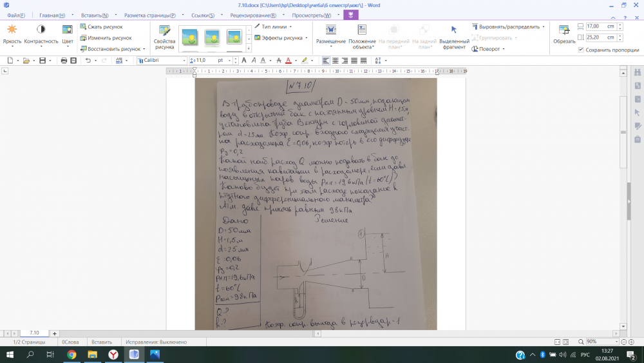
Task: Open Свойства рисунка picture properties
Action: click(x=164, y=37)
